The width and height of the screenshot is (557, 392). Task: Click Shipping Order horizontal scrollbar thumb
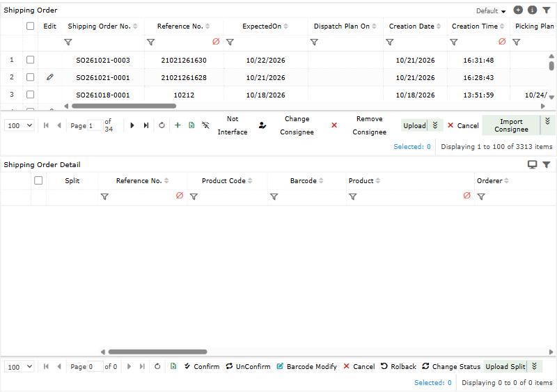click(x=124, y=106)
